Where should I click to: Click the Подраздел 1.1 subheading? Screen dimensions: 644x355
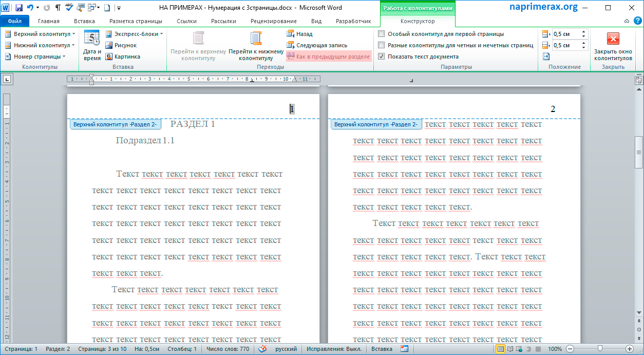145,140
